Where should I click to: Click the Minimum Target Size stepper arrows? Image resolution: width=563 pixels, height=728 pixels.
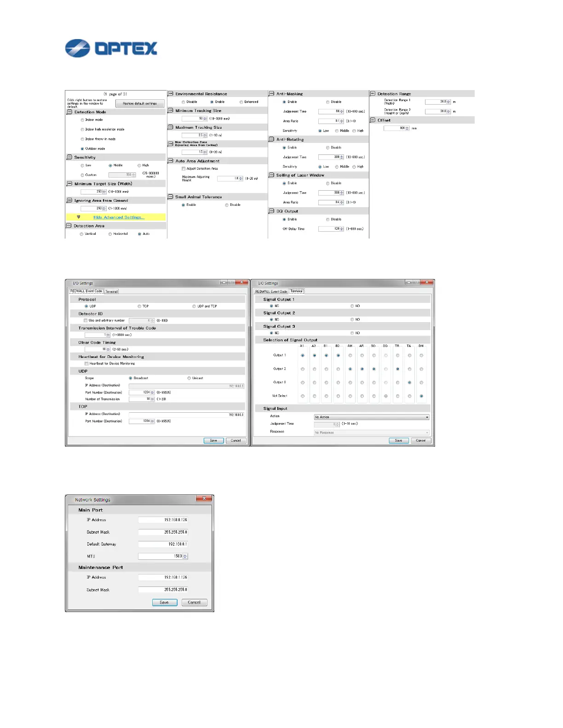pyautogui.click(x=104, y=192)
